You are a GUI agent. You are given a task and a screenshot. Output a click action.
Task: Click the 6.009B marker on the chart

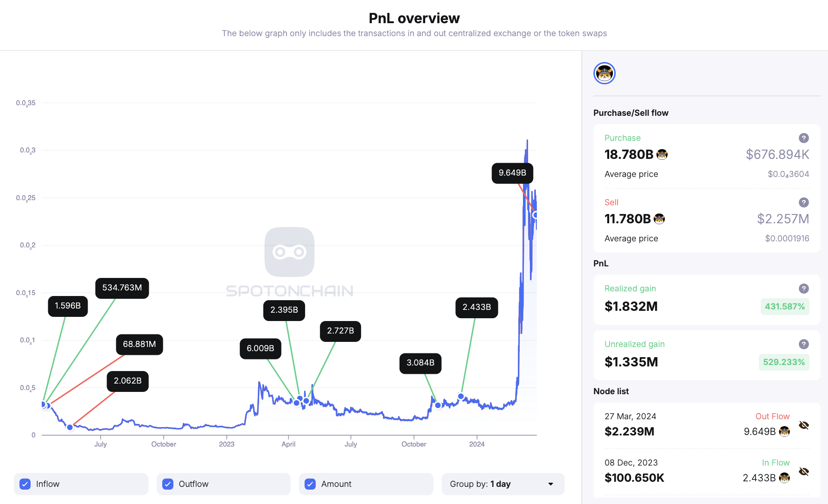point(260,348)
